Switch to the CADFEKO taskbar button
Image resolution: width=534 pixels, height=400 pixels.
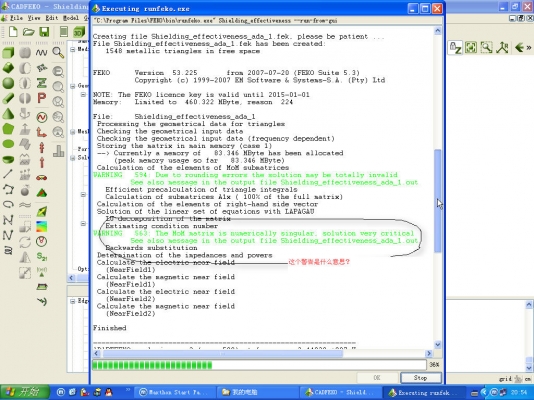[340, 393]
